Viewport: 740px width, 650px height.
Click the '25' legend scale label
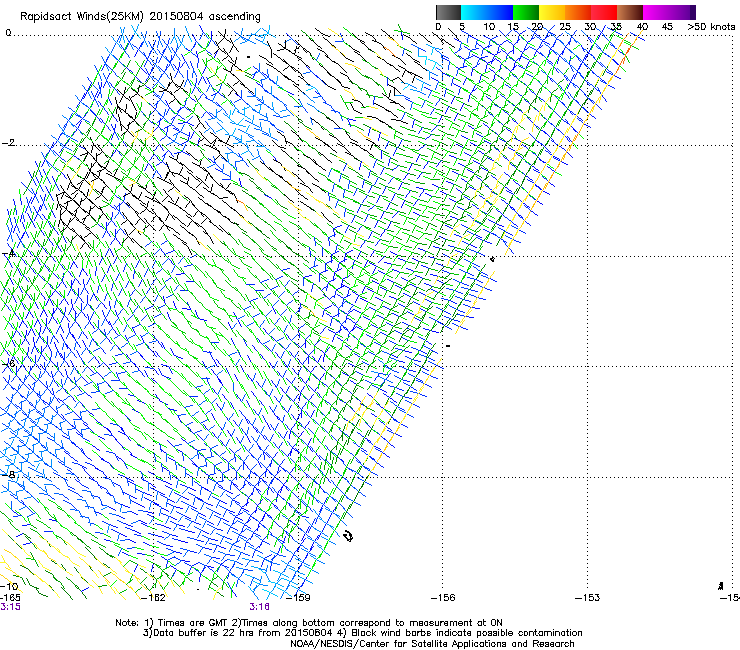point(565,27)
